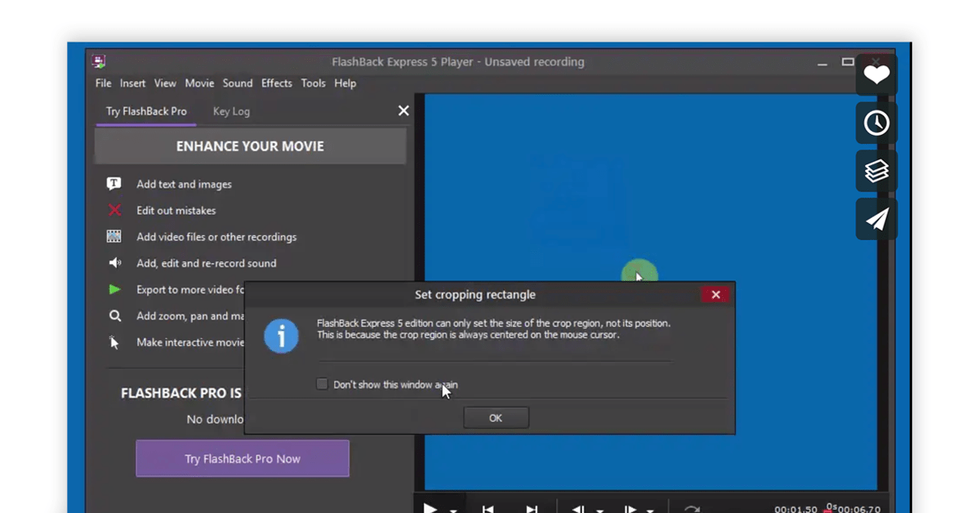Click the paper plane share icon
Viewport: 980px width, 513px height.
point(876,219)
